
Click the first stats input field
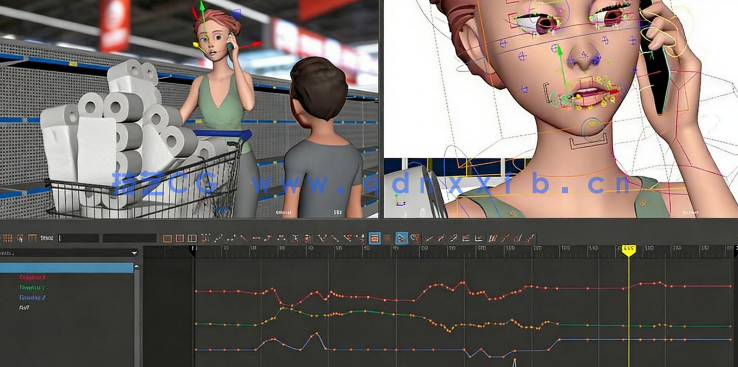point(79,238)
